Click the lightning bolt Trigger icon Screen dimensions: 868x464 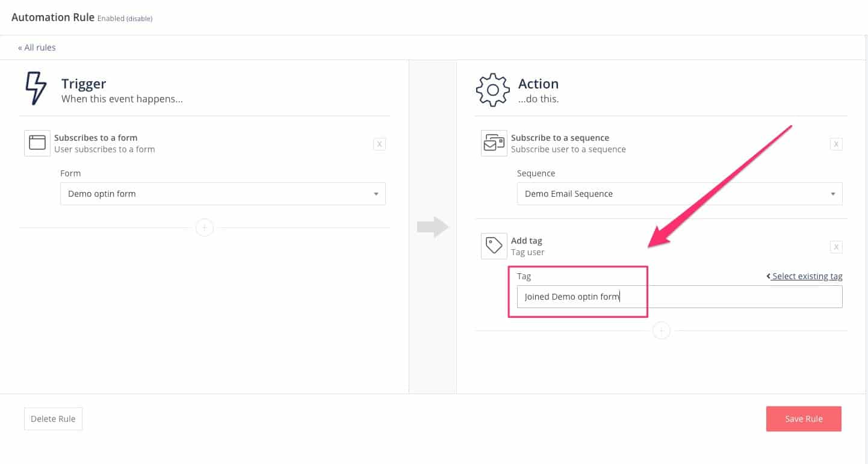point(36,89)
